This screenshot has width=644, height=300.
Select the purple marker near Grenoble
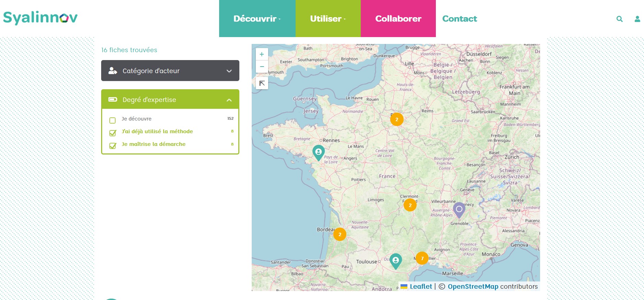[x=459, y=209]
